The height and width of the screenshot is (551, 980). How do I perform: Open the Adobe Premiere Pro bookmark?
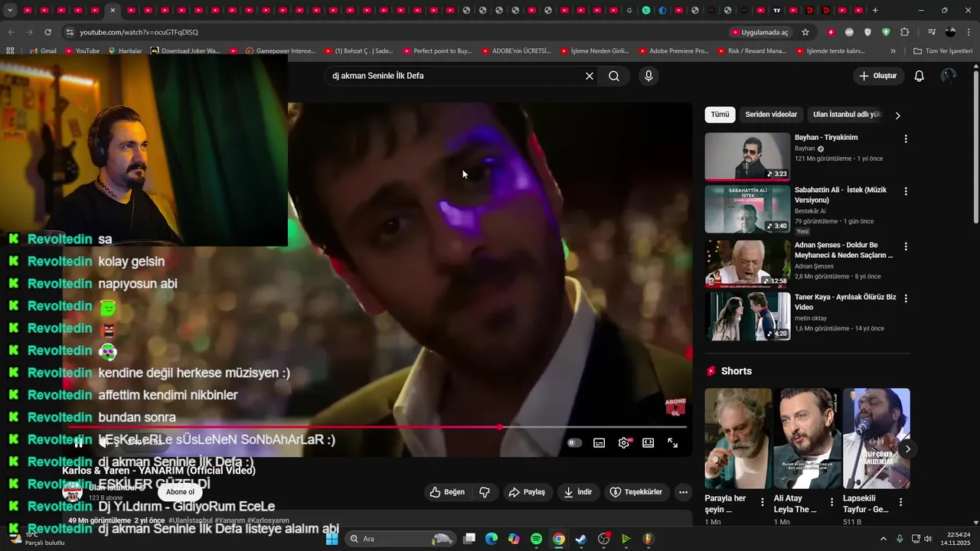coord(674,51)
